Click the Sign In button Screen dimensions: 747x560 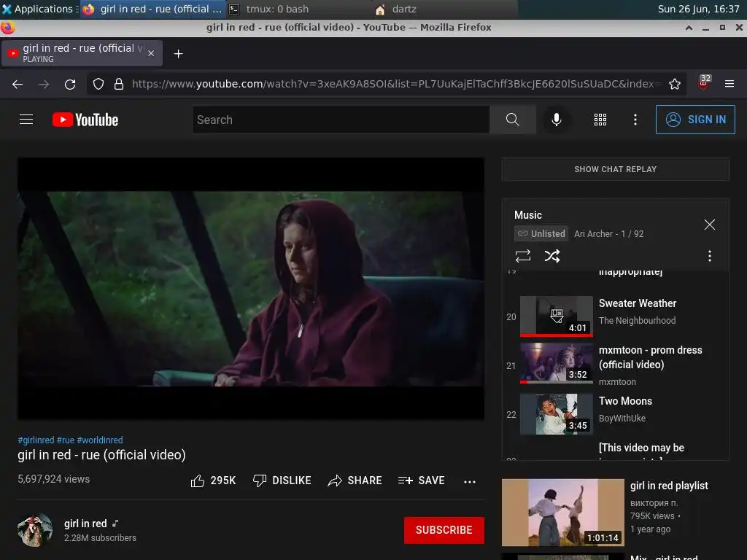coord(695,120)
